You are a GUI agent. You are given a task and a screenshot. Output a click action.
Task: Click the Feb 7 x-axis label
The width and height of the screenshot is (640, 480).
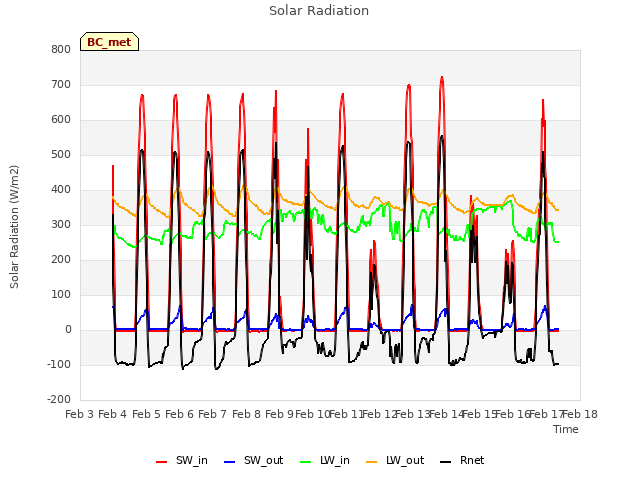213,414
